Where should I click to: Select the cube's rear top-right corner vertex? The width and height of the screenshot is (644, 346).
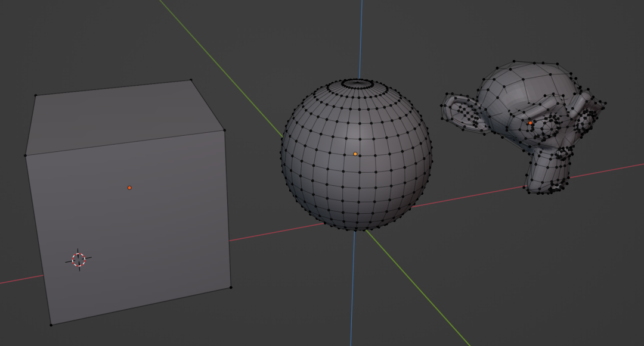click(x=191, y=80)
